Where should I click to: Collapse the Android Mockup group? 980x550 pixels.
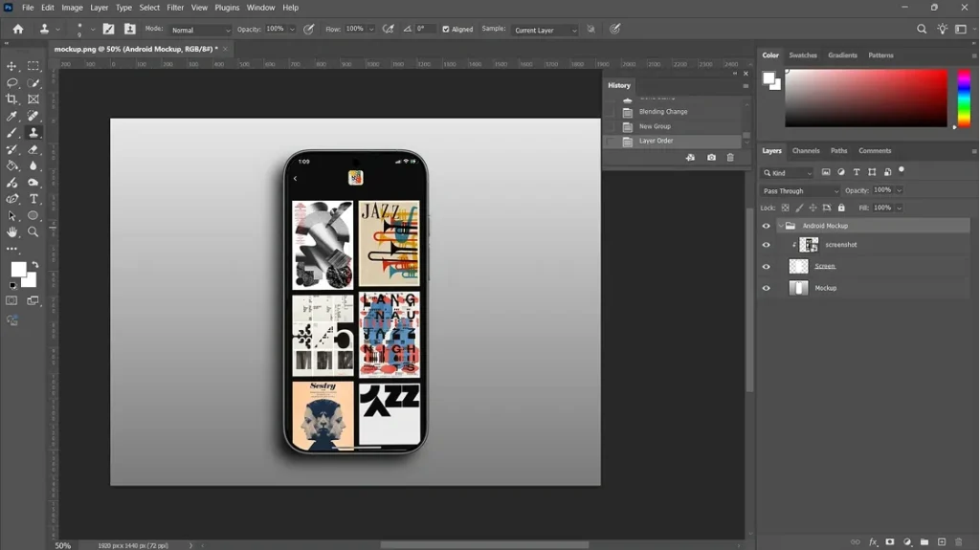coord(781,226)
